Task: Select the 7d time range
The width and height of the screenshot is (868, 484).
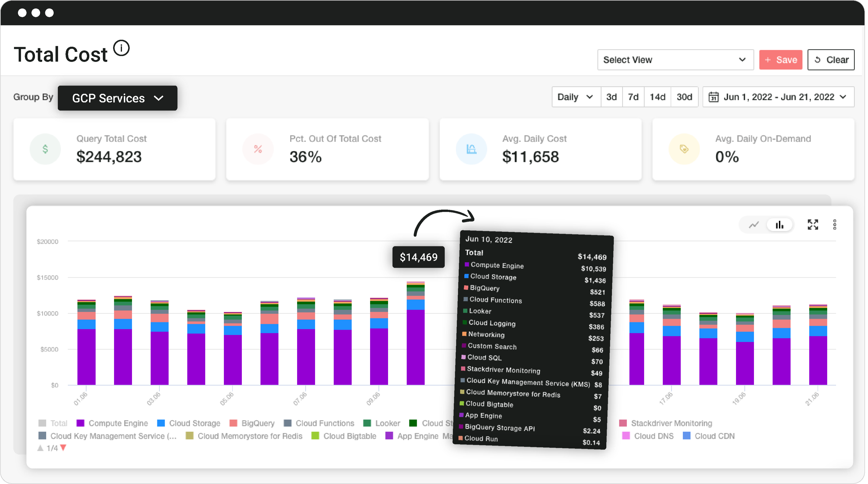Action: [x=633, y=97]
